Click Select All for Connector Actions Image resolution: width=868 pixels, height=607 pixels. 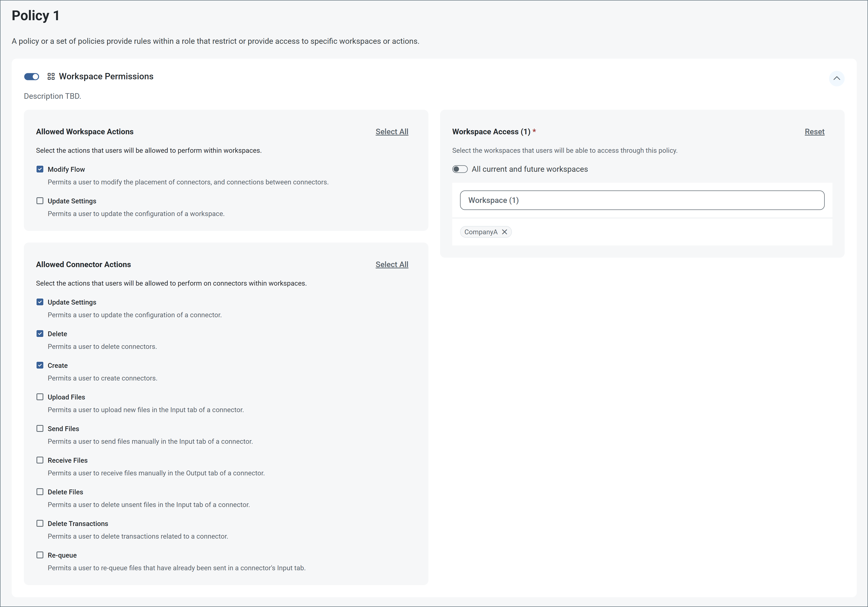392,264
